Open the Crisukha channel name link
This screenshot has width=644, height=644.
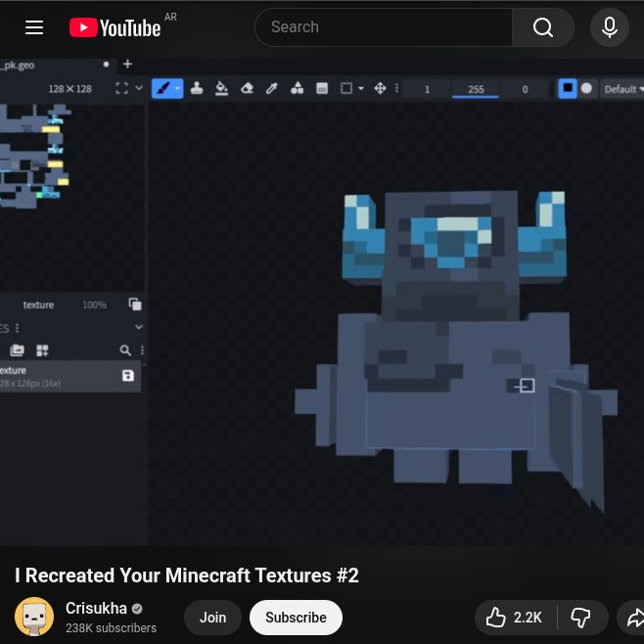pyautogui.click(x=96, y=608)
